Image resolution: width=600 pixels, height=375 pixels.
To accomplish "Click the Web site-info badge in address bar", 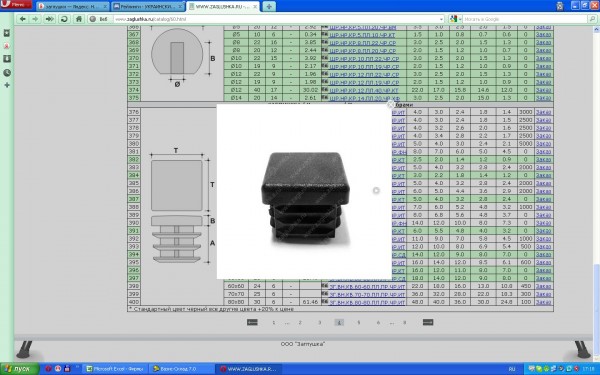I will (x=99, y=19).
